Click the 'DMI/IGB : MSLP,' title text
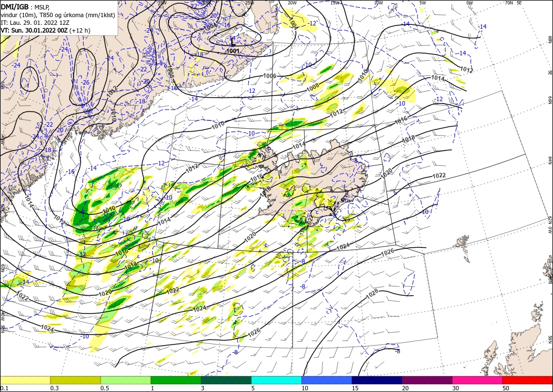 (x=25, y=7)
